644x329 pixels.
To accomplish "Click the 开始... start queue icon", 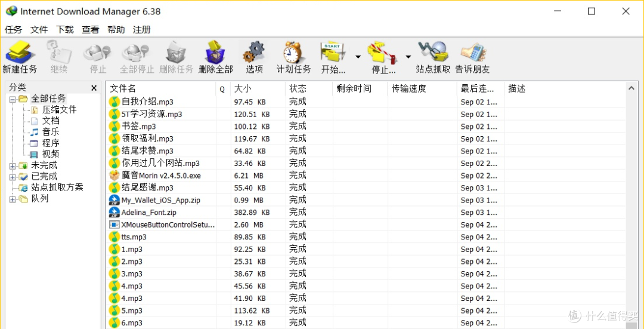I will click(333, 52).
